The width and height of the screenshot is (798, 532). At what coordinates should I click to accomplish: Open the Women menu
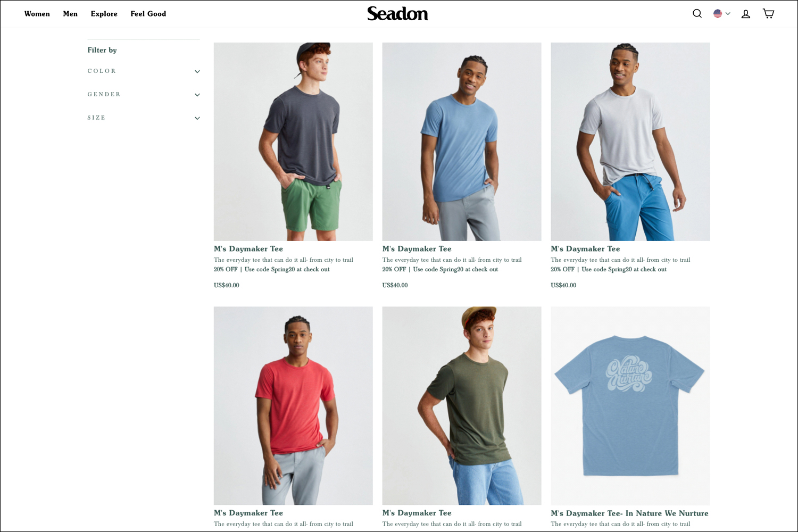pyautogui.click(x=37, y=14)
